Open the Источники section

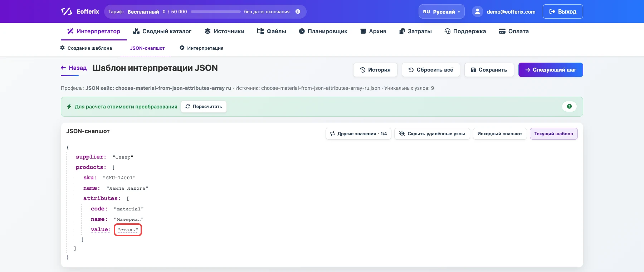[224, 31]
